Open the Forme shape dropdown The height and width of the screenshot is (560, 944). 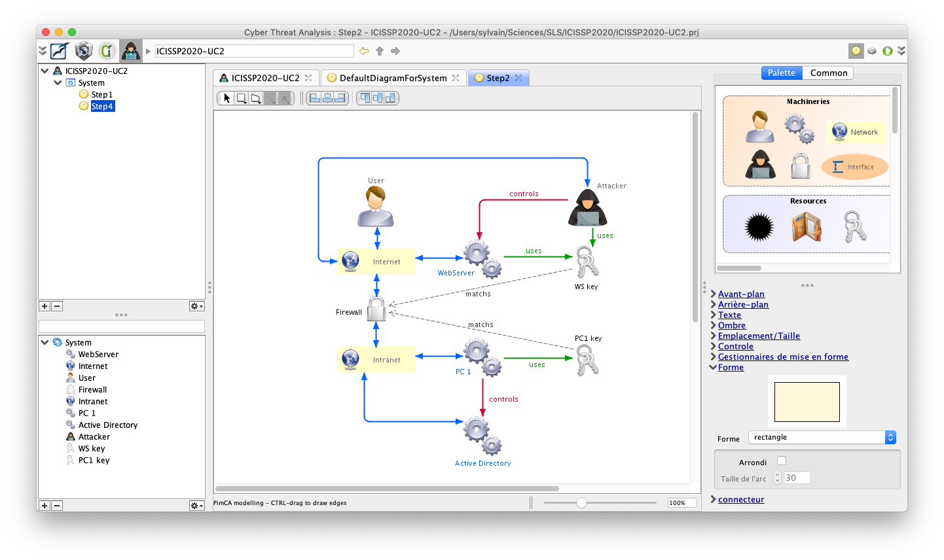(x=822, y=438)
